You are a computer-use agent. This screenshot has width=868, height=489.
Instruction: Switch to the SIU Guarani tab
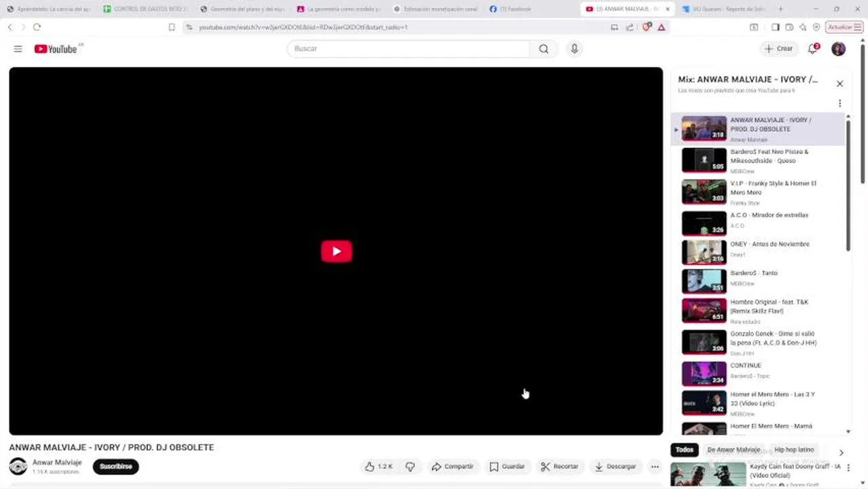pyautogui.click(x=724, y=9)
